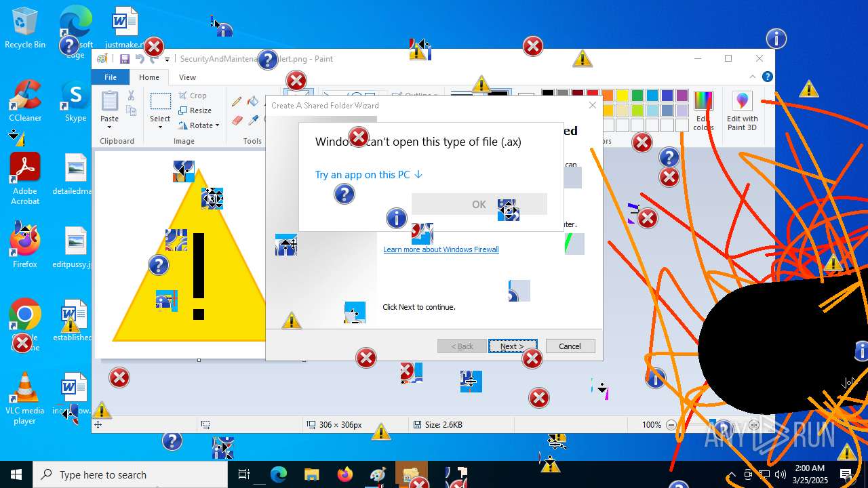Switch to Paint from the taskbar
The height and width of the screenshot is (488, 868).
click(378, 474)
